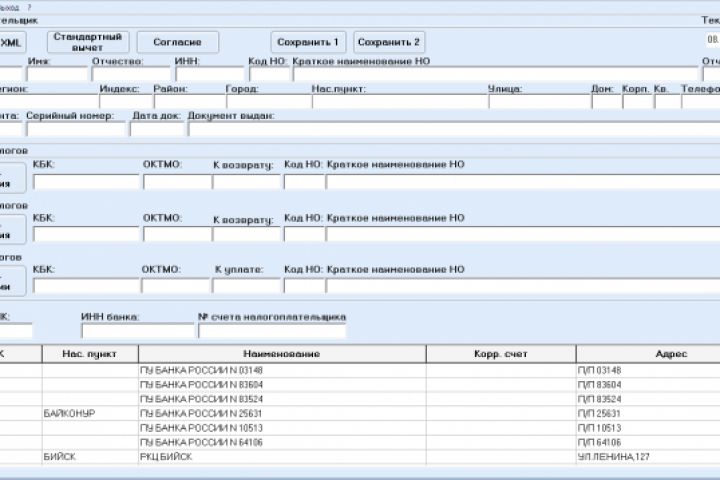Click address cell П/П 10513
This screenshot has height=480, width=720.
[x=648, y=428]
